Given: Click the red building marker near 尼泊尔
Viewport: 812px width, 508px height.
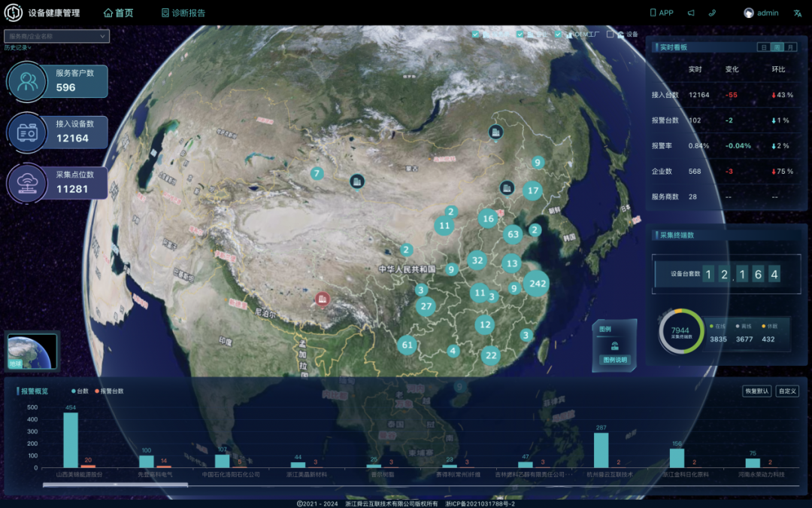Looking at the screenshot, I should coord(323,299).
